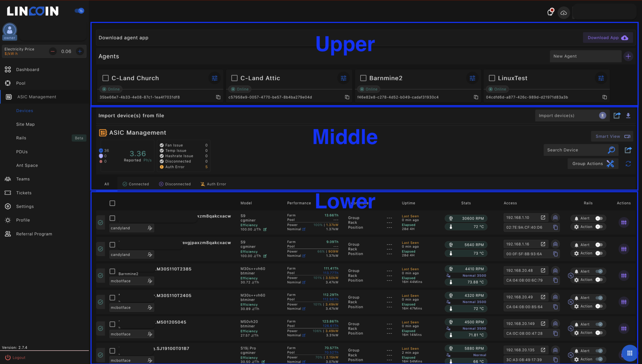Check the C-Land Attic agent checkbox
This screenshot has width=642, height=364.
pyautogui.click(x=234, y=78)
